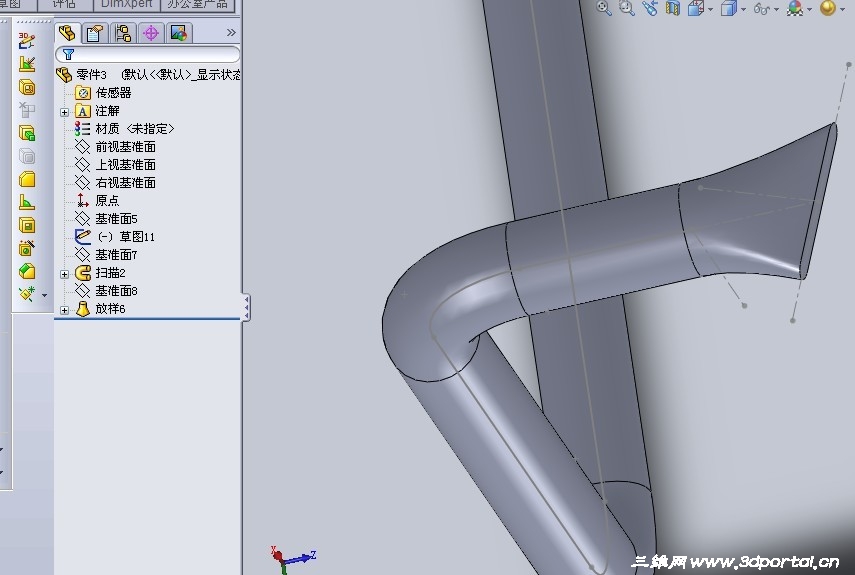Viewport: 855px width, 575px height.
Task: Open the Display Style dropdown arrow
Action: pyautogui.click(x=743, y=9)
